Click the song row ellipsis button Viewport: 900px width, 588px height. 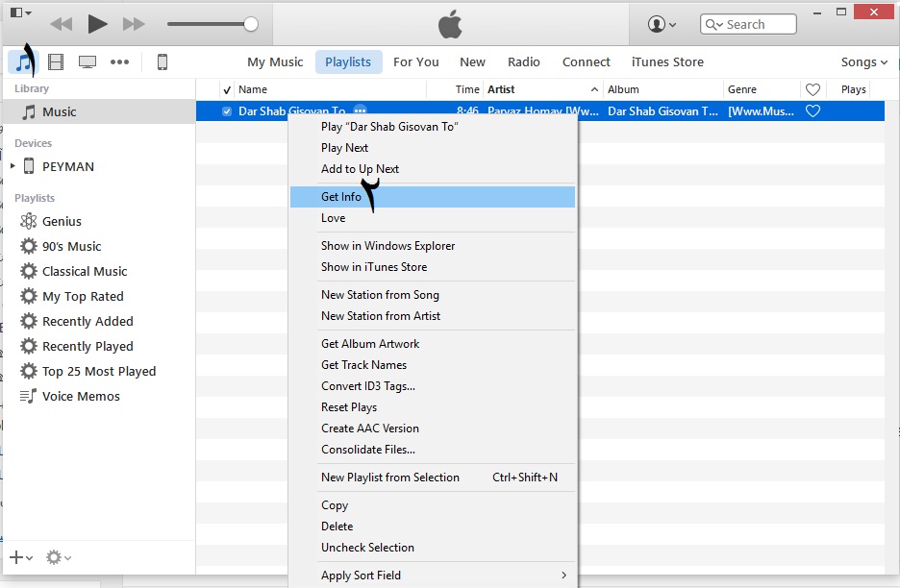coord(360,110)
